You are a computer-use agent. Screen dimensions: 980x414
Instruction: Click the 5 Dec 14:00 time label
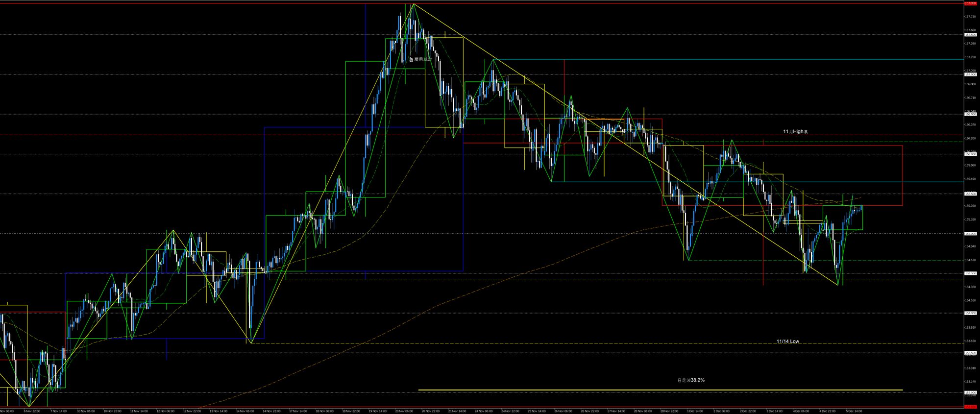(x=854, y=411)
